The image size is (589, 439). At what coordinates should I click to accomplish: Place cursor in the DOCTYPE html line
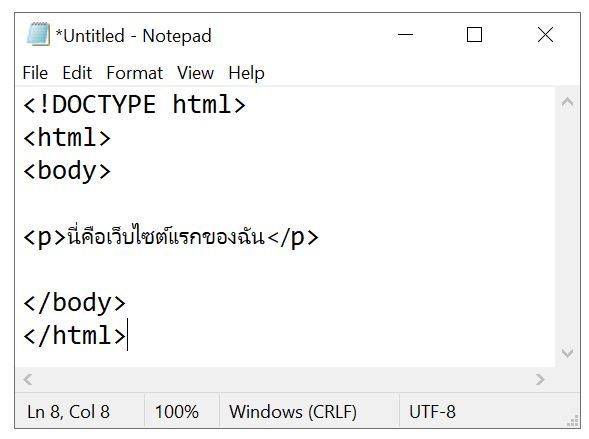(134, 104)
